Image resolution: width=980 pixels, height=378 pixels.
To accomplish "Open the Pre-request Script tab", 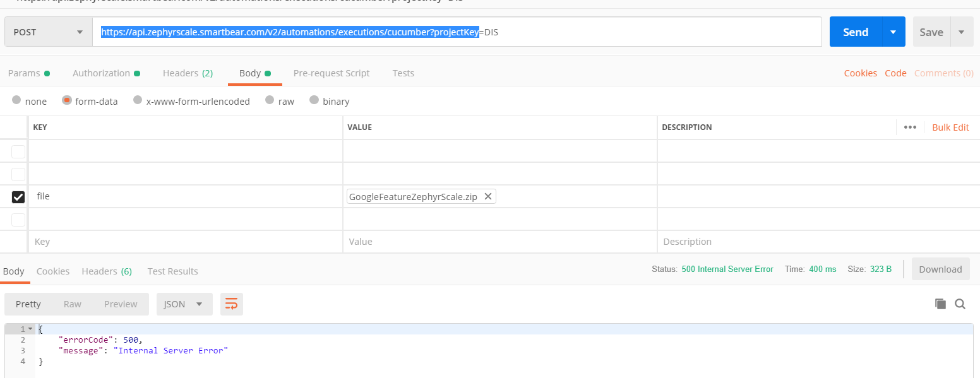I will 332,73.
